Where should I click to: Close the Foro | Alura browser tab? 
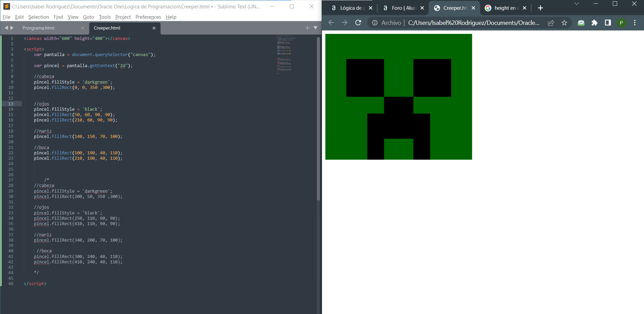(x=422, y=8)
